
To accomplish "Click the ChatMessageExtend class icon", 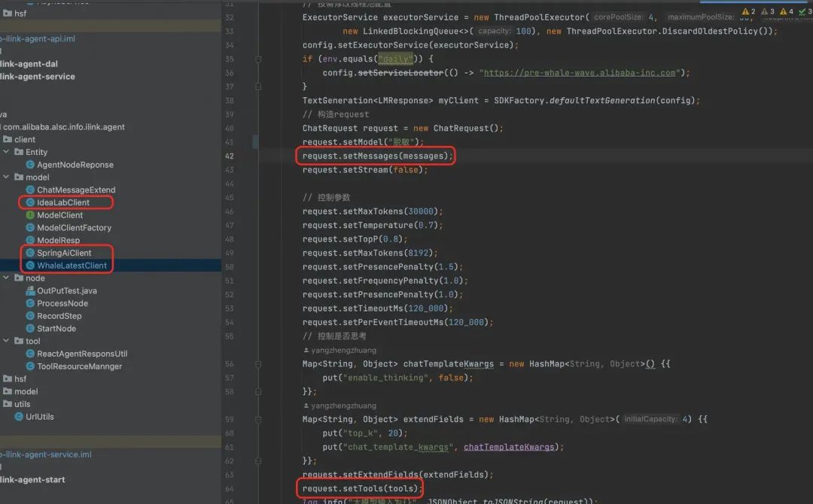I will tap(30, 190).
